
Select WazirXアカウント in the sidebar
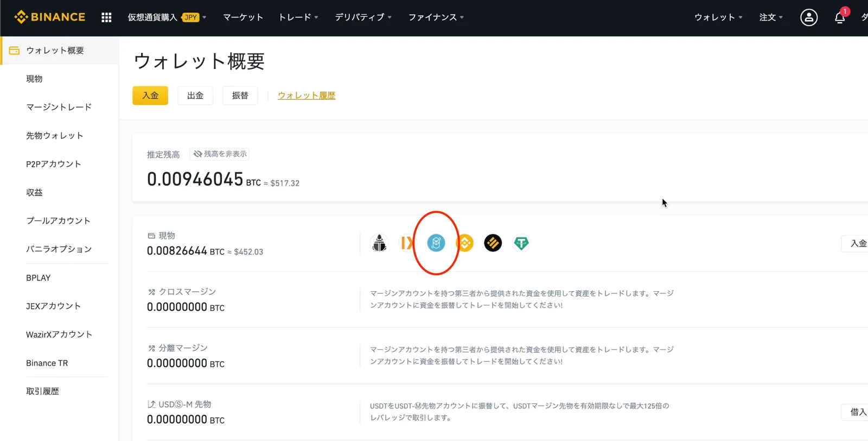click(x=60, y=335)
